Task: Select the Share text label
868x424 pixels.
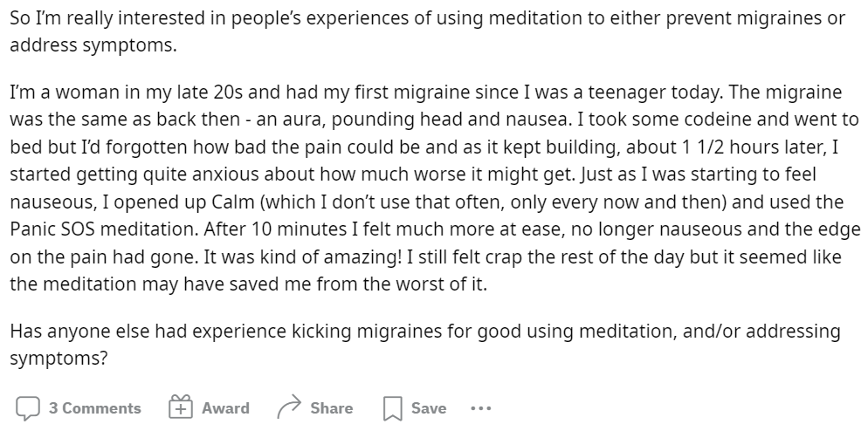Action: point(331,408)
